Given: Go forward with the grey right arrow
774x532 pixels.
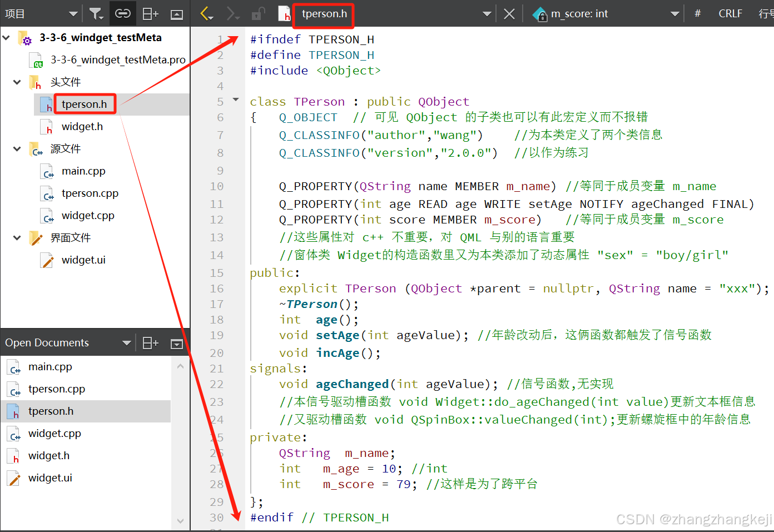Looking at the screenshot, I should (x=232, y=14).
